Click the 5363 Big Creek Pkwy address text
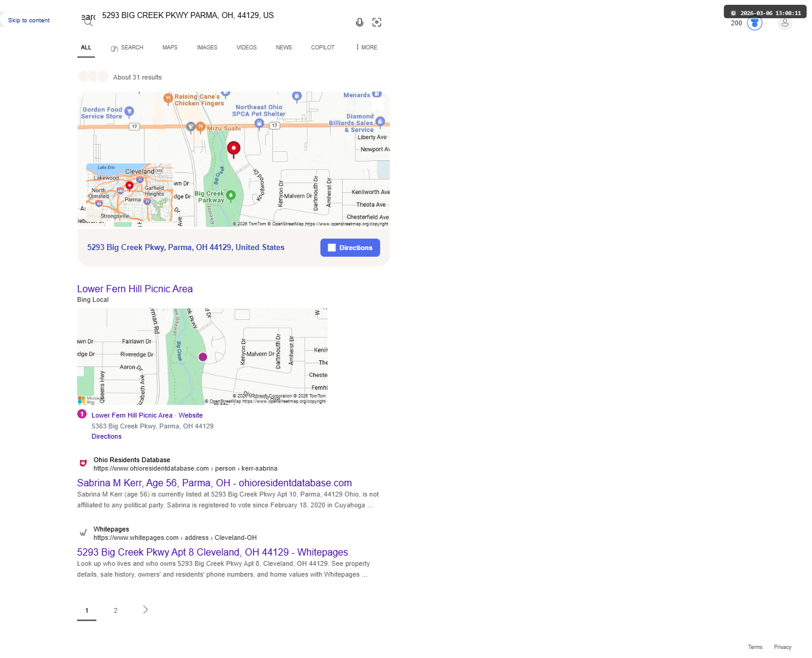The width and height of the screenshot is (812, 658). pyautogui.click(x=152, y=426)
